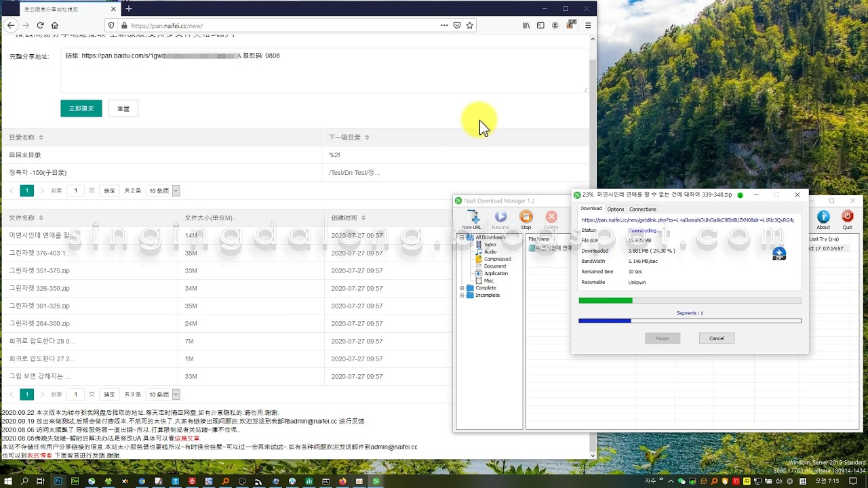
Task: Open About in Neat Download Manager
Action: [823, 220]
